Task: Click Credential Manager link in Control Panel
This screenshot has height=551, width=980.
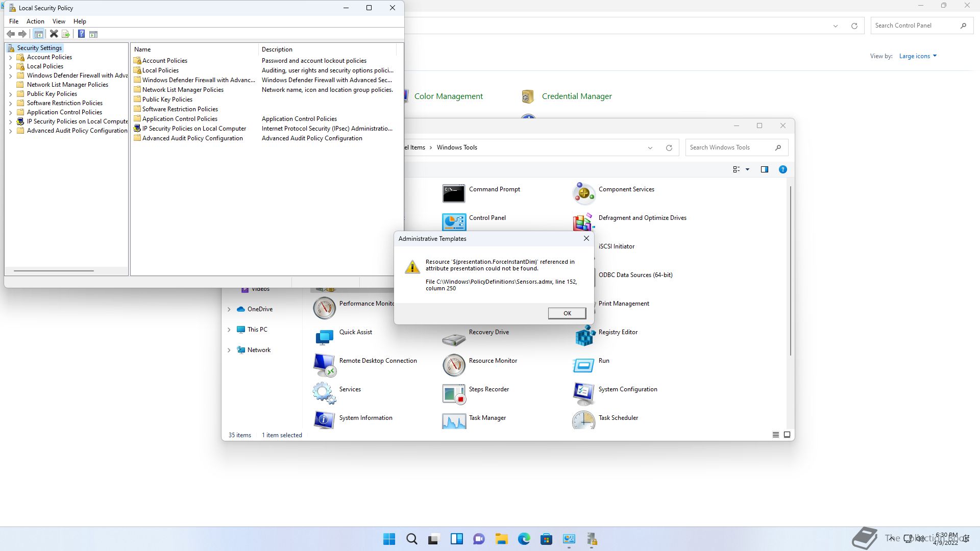Action: pyautogui.click(x=577, y=96)
